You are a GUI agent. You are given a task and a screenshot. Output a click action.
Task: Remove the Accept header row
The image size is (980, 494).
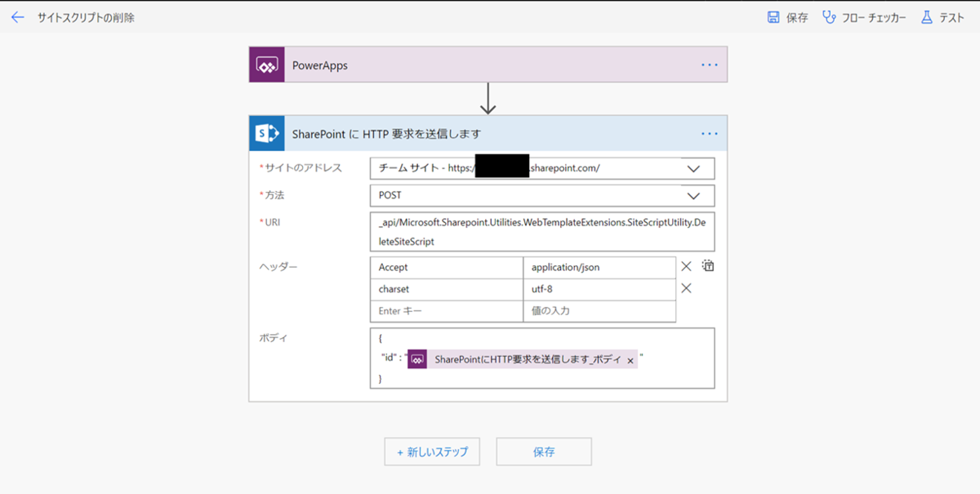tap(686, 266)
